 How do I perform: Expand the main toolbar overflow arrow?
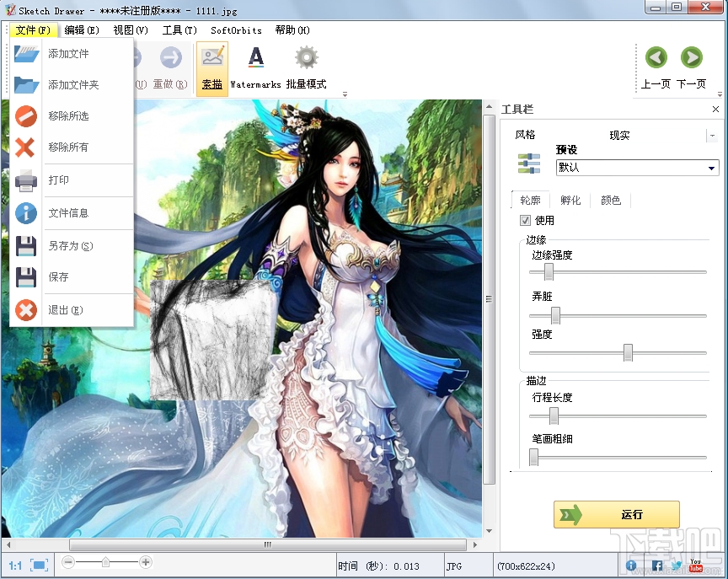(345, 94)
